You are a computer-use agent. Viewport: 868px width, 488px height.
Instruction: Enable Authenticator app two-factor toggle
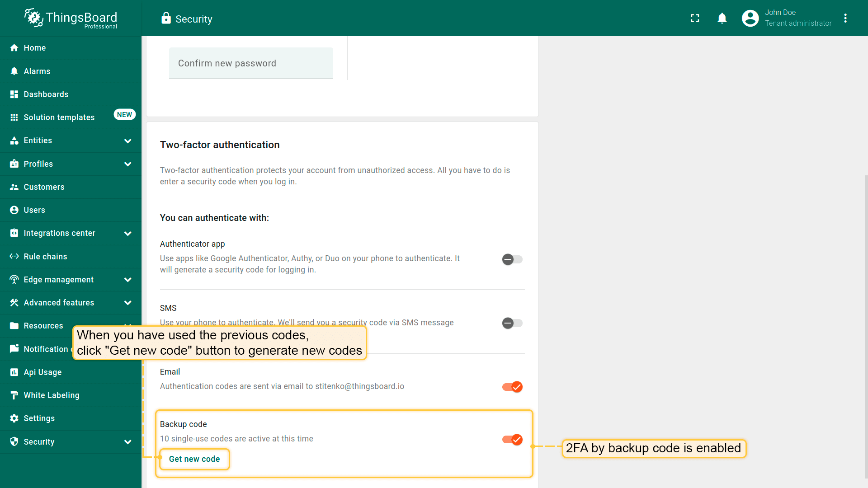[512, 259]
